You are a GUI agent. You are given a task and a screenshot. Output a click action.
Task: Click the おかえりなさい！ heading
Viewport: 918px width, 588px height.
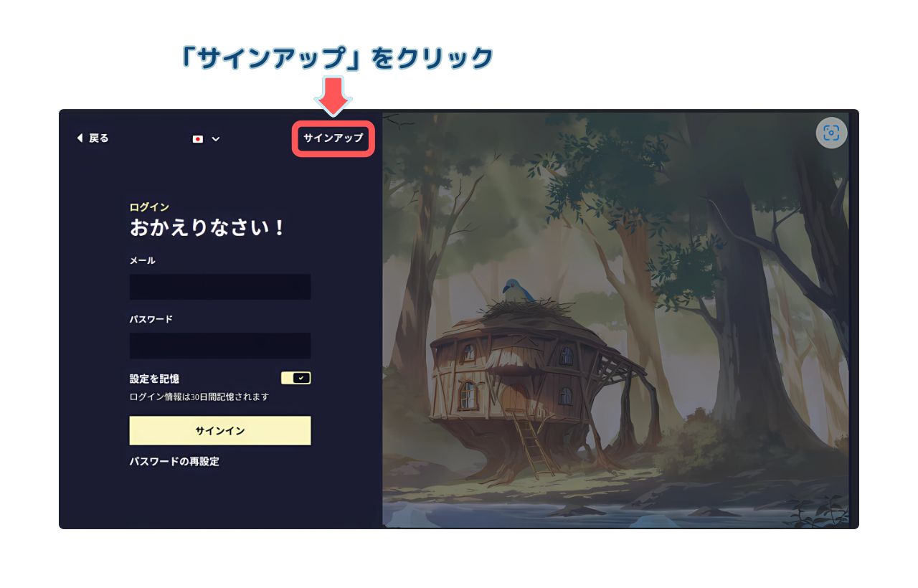[208, 228]
